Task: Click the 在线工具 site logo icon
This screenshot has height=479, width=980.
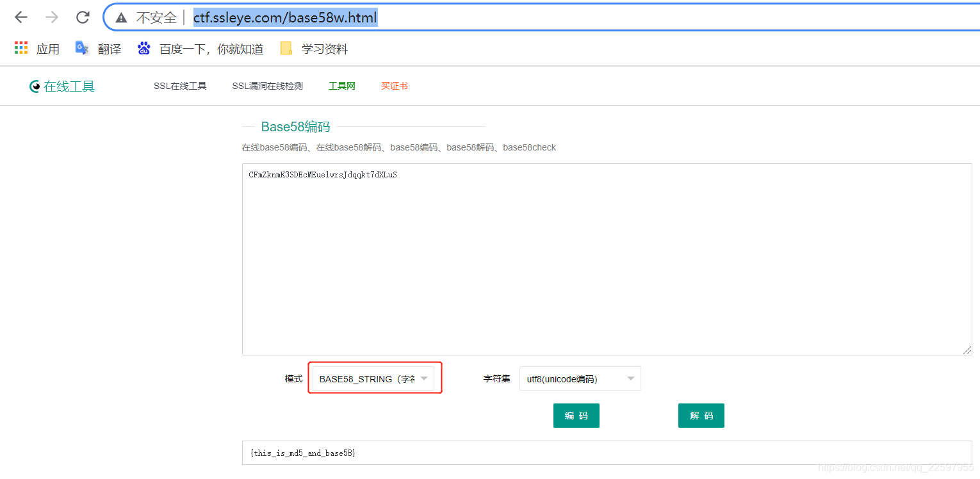Action: [x=34, y=86]
